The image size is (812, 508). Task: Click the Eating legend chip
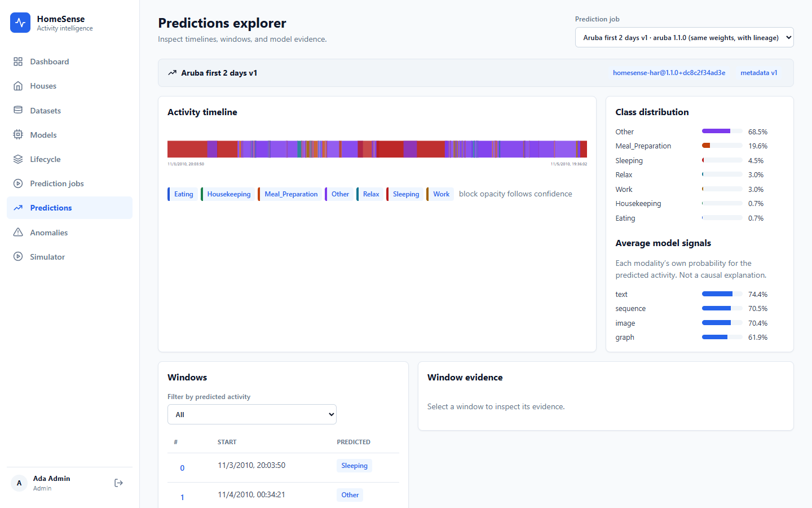click(x=183, y=194)
